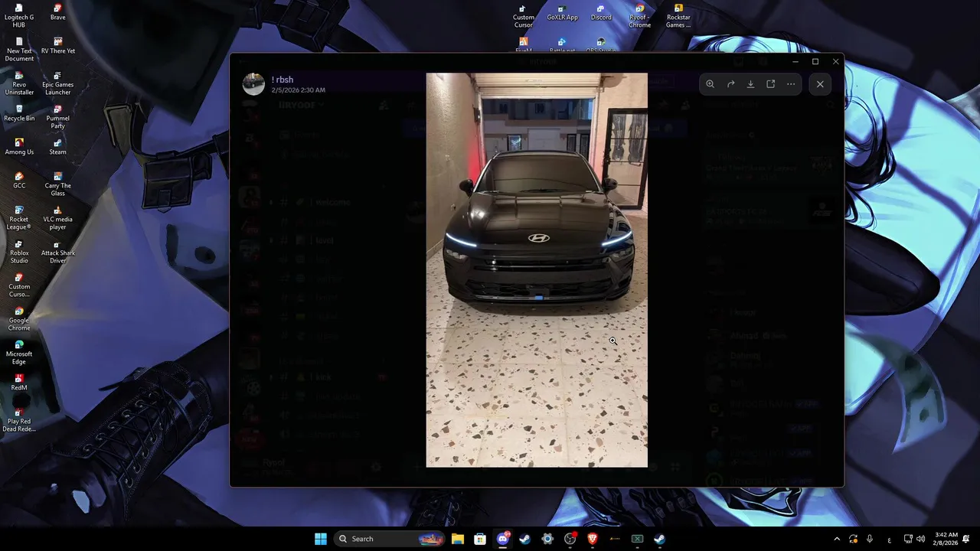Click the rbsh user avatar

253,84
